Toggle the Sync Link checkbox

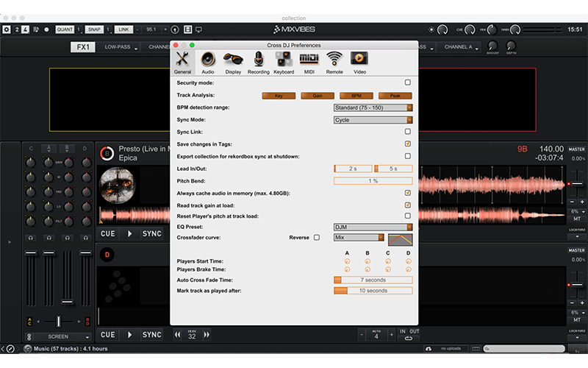(x=408, y=132)
